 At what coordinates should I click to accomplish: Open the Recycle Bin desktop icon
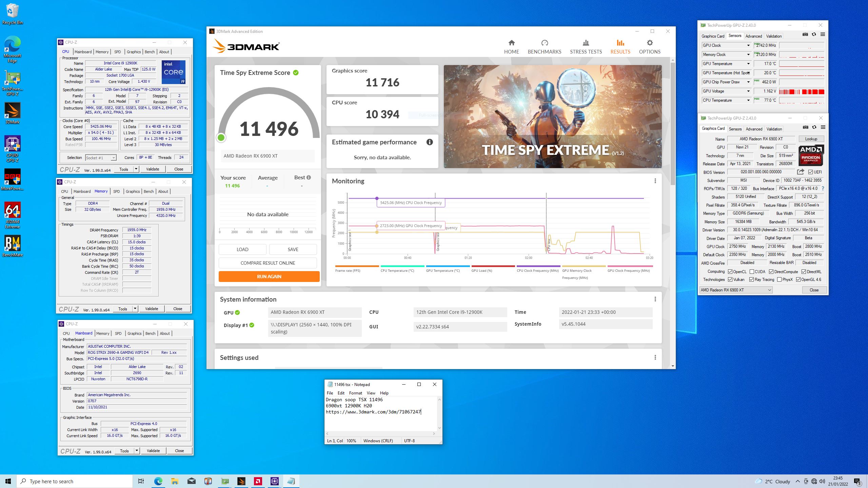click(12, 14)
